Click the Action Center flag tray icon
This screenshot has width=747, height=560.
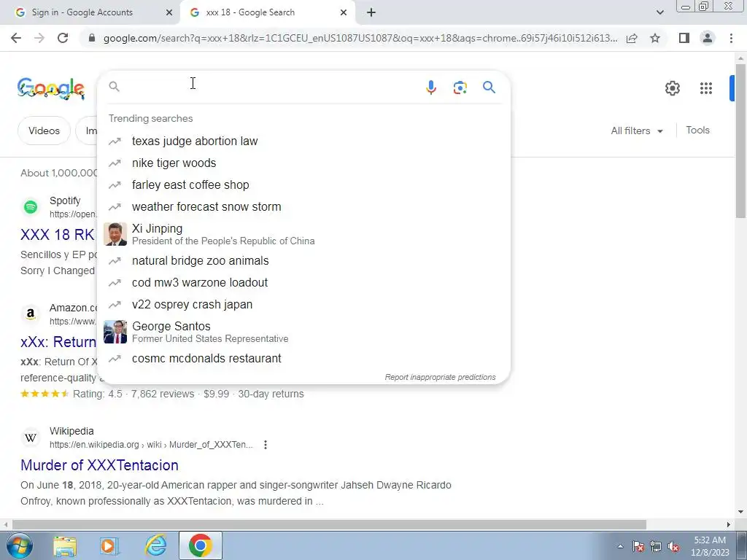pos(638,546)
